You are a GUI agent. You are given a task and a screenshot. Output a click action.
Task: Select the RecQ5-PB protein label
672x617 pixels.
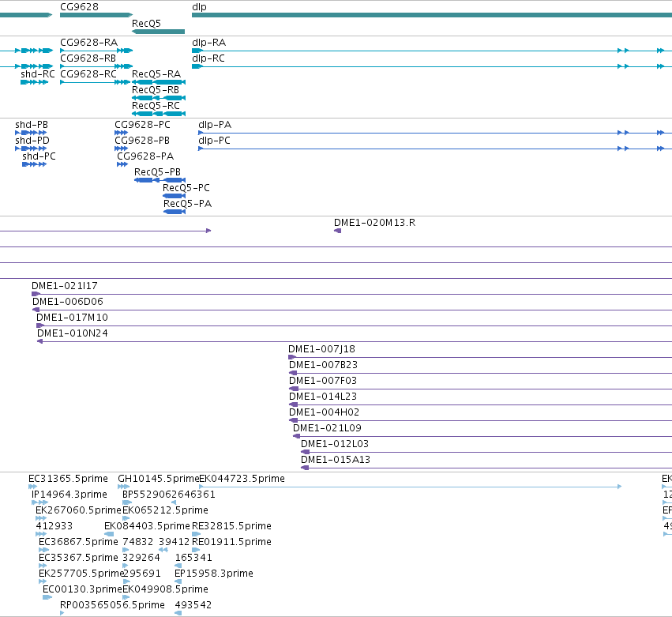157,172
